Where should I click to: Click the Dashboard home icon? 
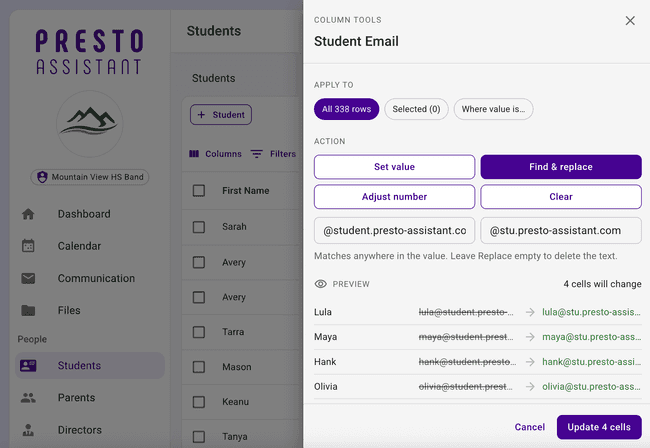28,214
